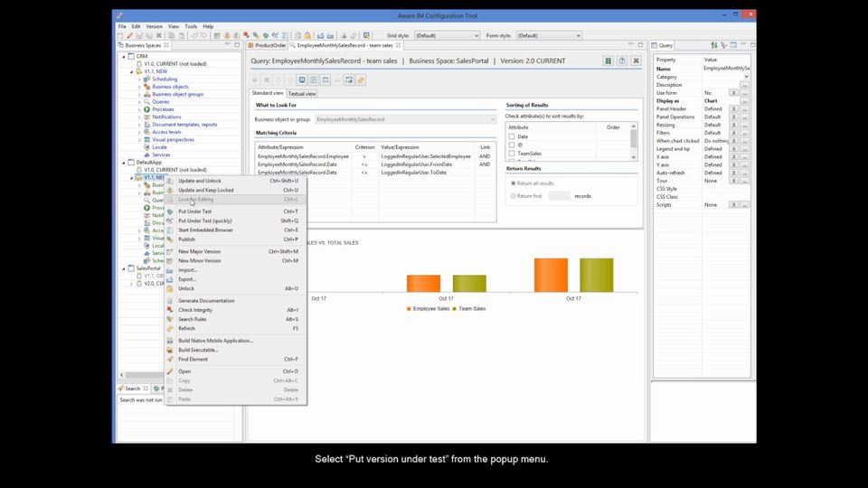Select Put Under Test from the popup menu
The image size is (868, 488).
tap(238, 211)
